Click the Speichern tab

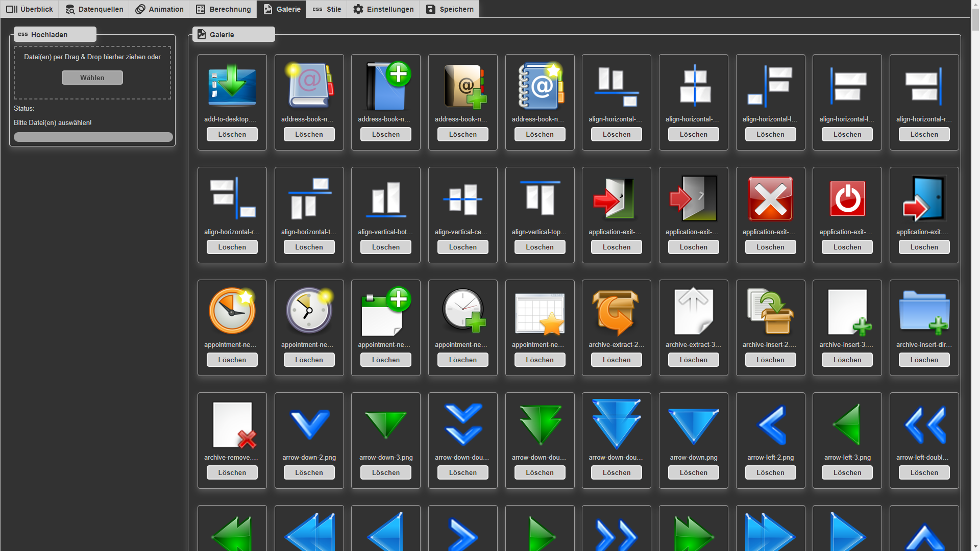(x=450, y=9)
